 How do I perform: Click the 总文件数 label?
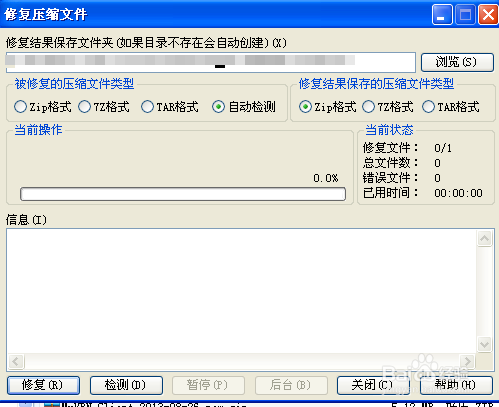click(390, 163)
